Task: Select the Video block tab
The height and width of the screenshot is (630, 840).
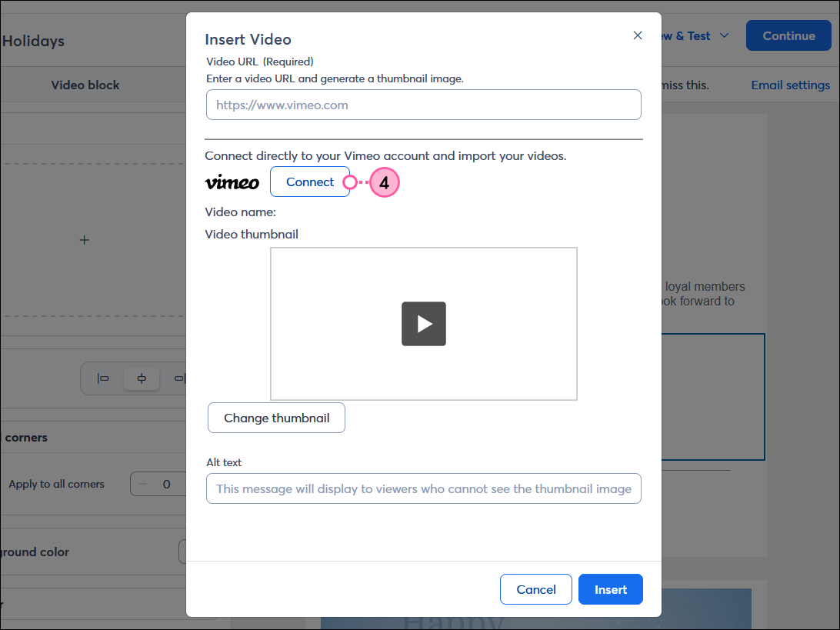Action: tap(85, 85)
